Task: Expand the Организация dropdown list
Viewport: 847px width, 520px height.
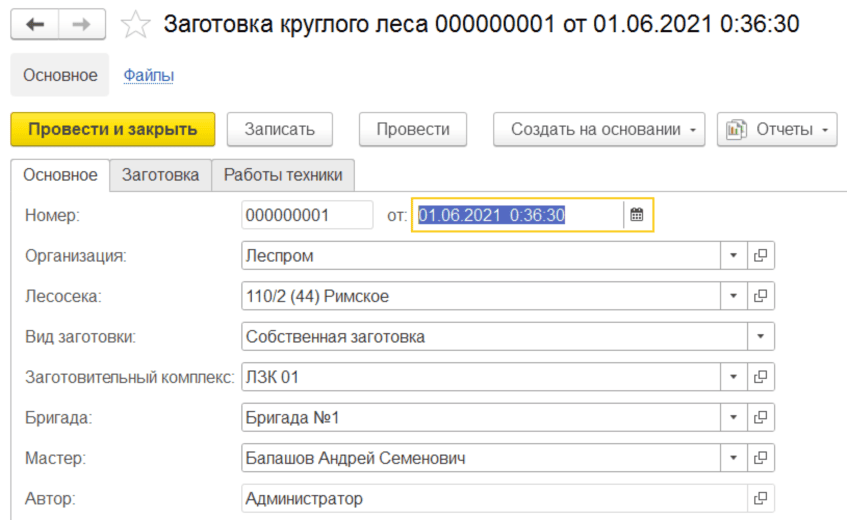Action: [734, 255]
